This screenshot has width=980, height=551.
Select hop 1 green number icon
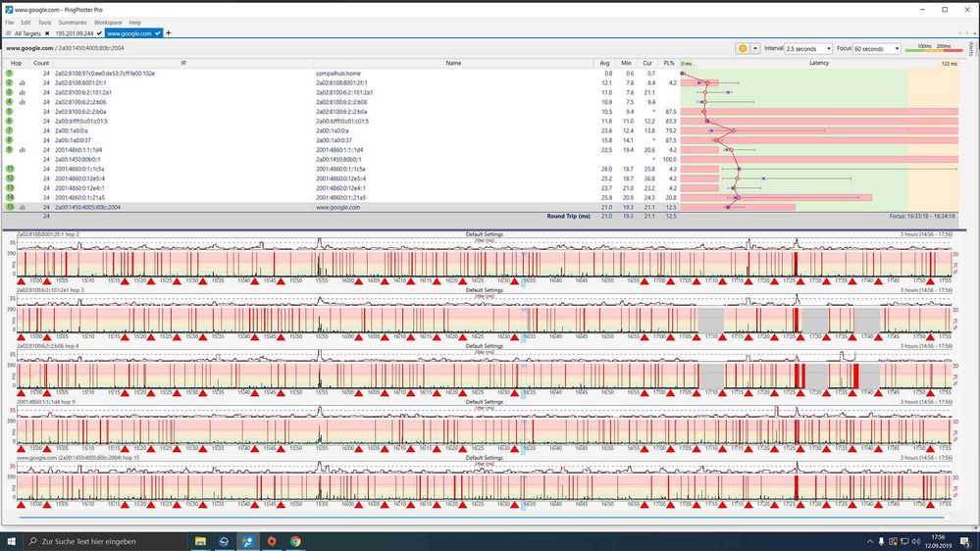tap(10, 74)
